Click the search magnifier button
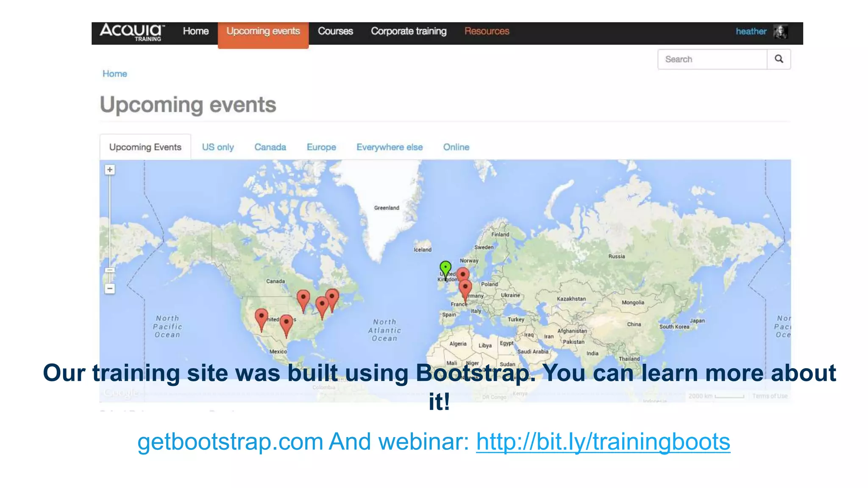The height and width of the screenshot is (488, 868). 779,59
